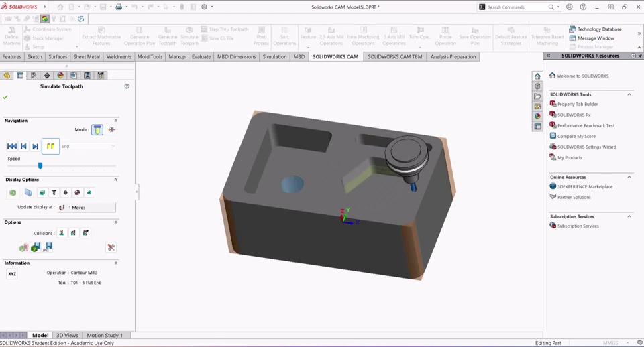This screenshot has height=347, width=644.
Task: Toggle third Display Options cube icon
Action: [x=42, y=192]
